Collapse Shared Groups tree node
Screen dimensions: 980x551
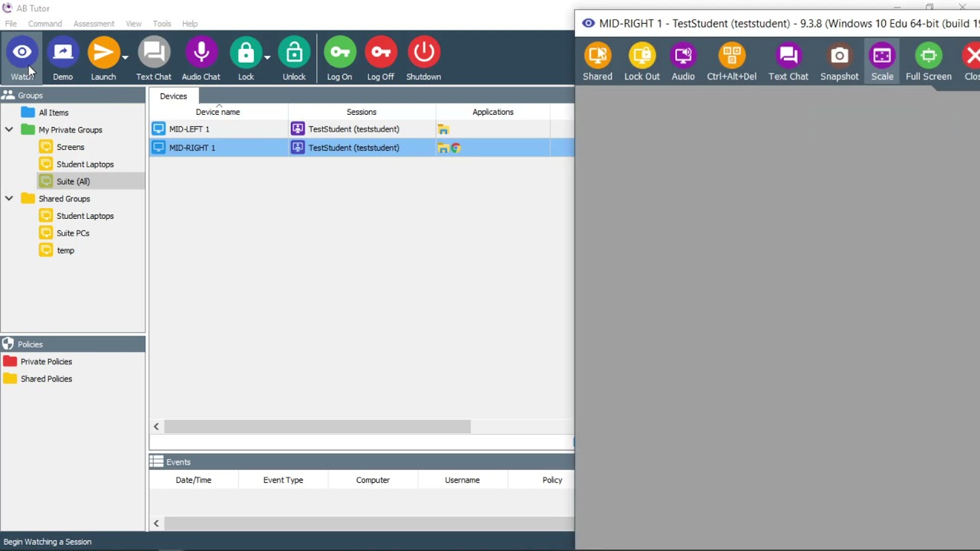(9, 199)
